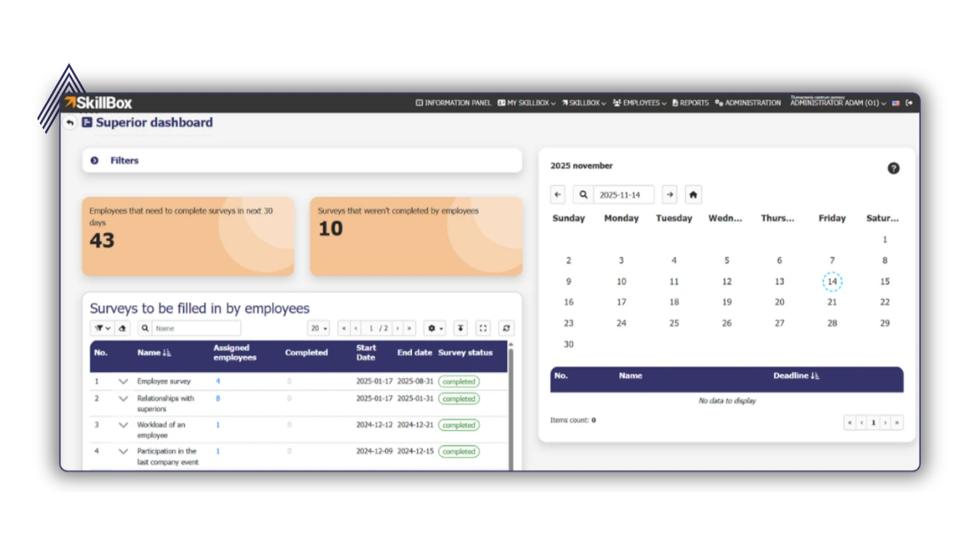Viewport: 980px width, 551px height.
Task: Expand the Employee survey row
Action: pos(122,380)
